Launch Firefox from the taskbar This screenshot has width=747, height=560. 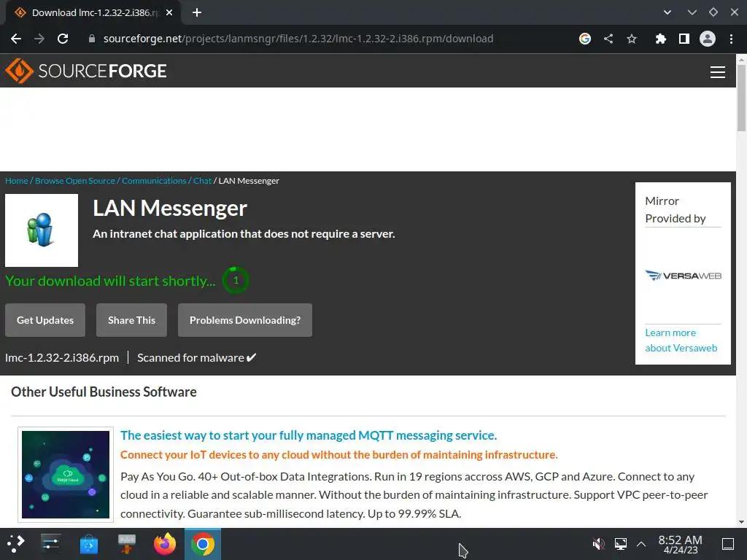point(165,544)
